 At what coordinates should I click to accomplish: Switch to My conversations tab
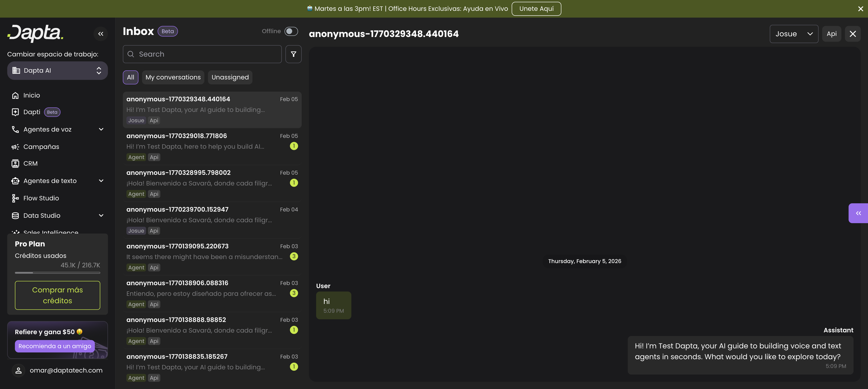point(173,77)
